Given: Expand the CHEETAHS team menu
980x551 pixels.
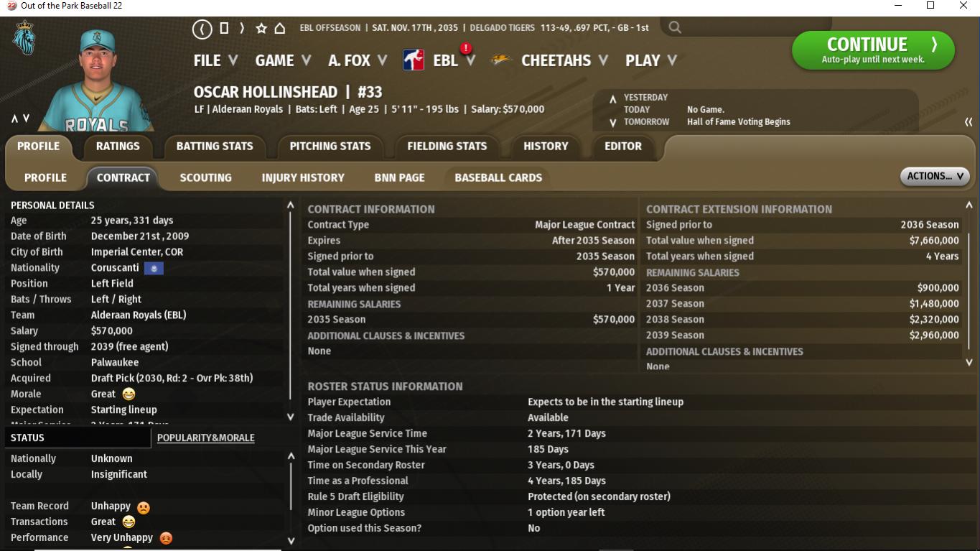Looking at the screenshot, I should click(564, 60).
